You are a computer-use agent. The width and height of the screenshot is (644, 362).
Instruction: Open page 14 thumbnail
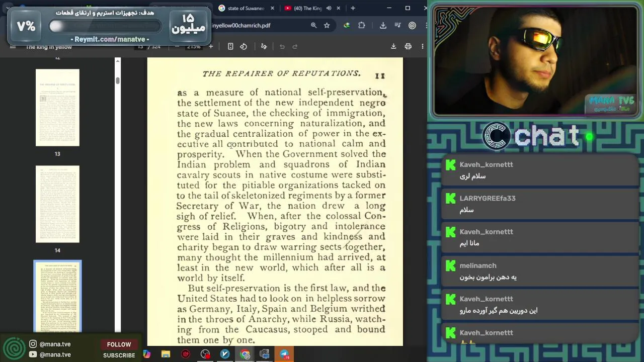57,204
